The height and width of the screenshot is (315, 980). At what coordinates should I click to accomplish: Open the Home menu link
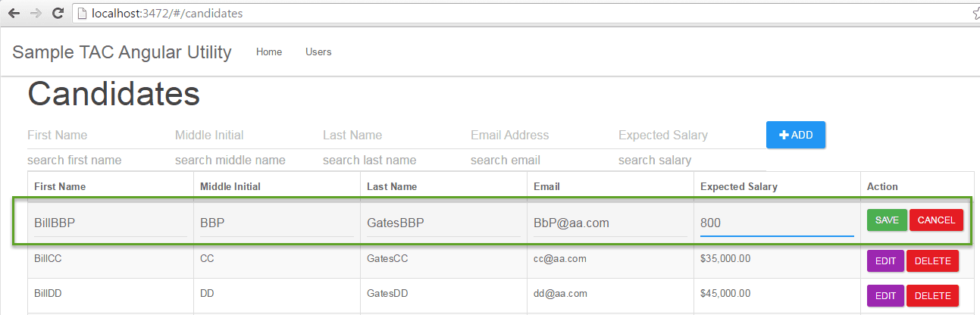point(269,51)
